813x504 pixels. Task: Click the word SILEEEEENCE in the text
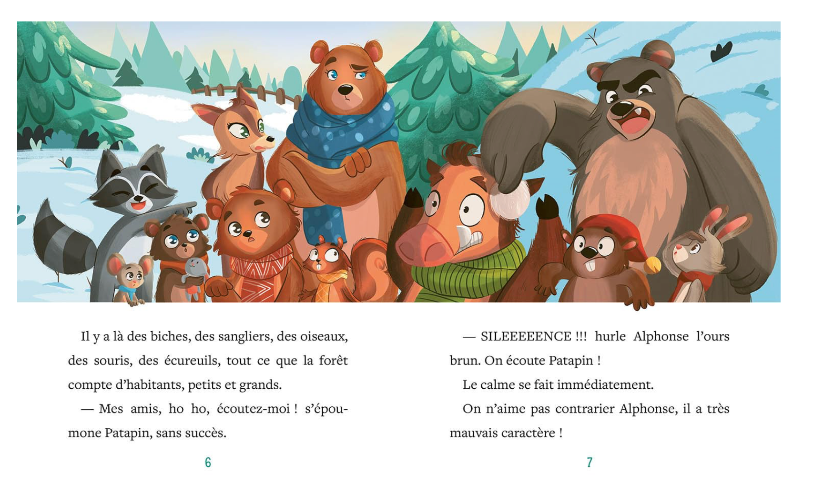526,336
